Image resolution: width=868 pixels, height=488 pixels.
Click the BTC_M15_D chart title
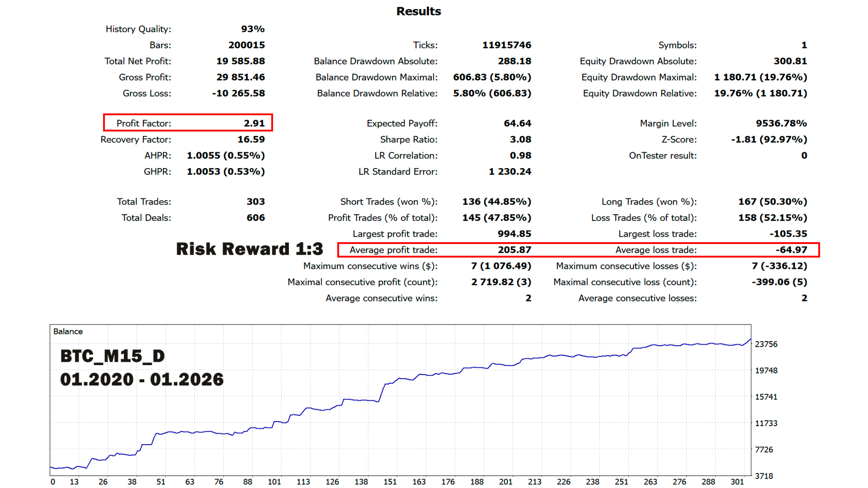(113, 356)
